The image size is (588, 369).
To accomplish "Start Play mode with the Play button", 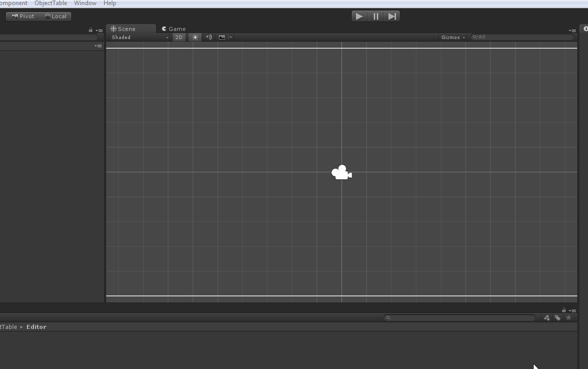I will [360, 16].
